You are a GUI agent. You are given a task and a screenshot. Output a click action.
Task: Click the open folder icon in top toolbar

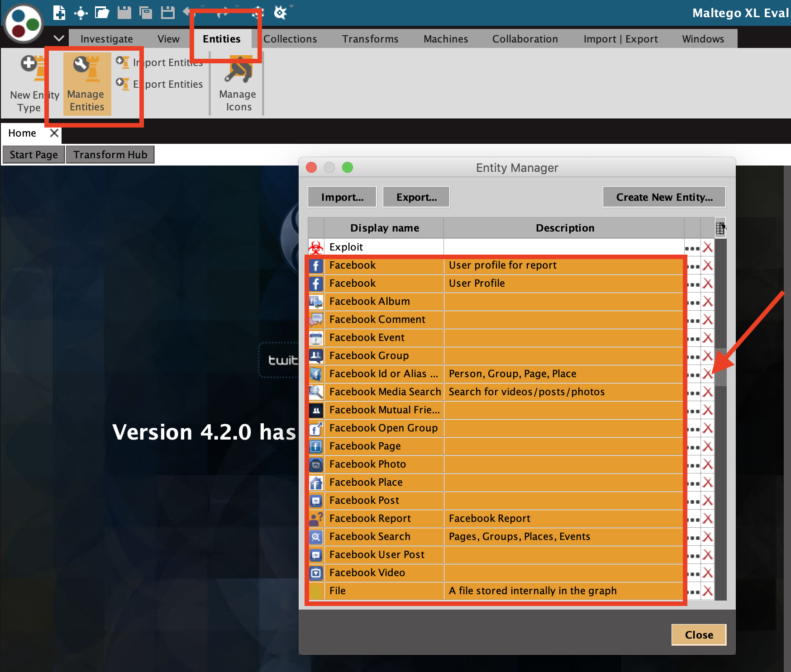point(102,12)
